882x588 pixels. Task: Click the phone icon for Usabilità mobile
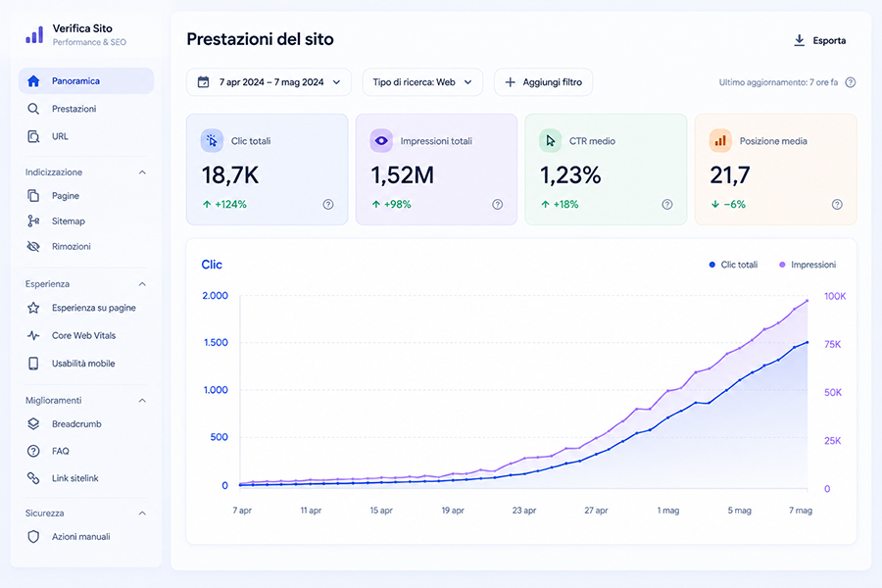click(x=33, y=364)
